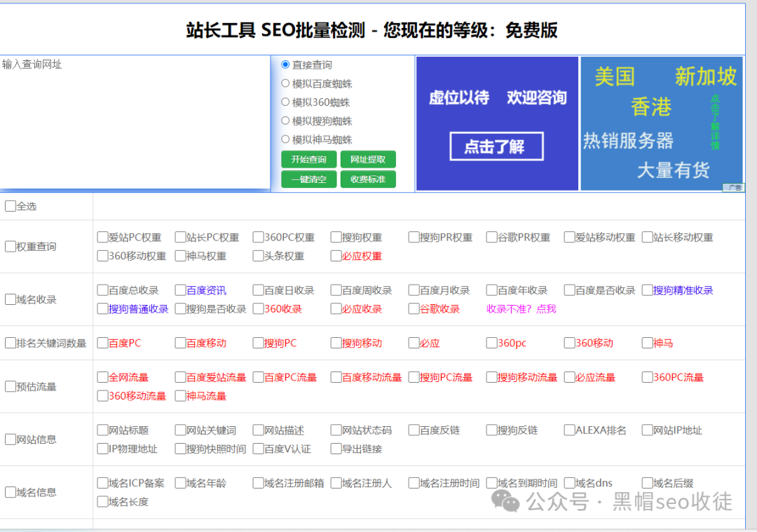Click the 开始查询 button
This screenshot has width=757, height=532.
pos(308,159)
